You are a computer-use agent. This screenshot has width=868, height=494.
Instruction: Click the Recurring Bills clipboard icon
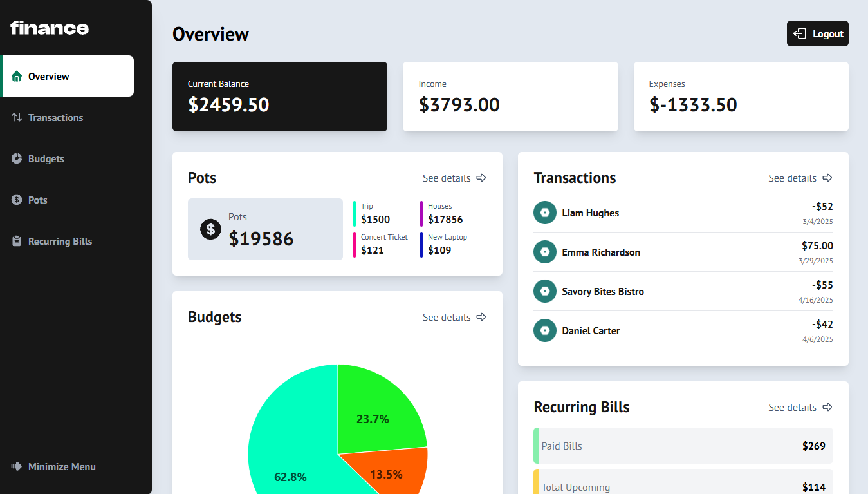pos(17,241)
